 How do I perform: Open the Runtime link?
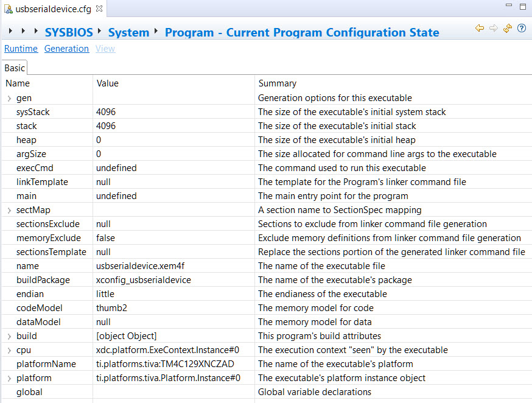(21, 49)
